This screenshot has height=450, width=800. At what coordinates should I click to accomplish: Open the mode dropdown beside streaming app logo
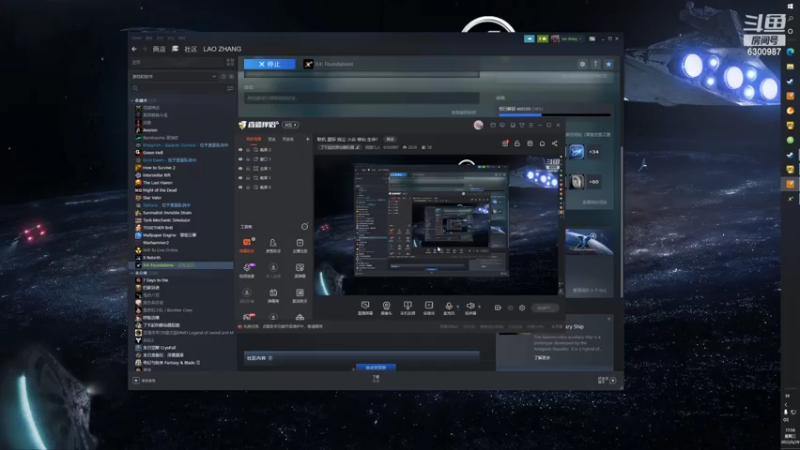point(291,125)
